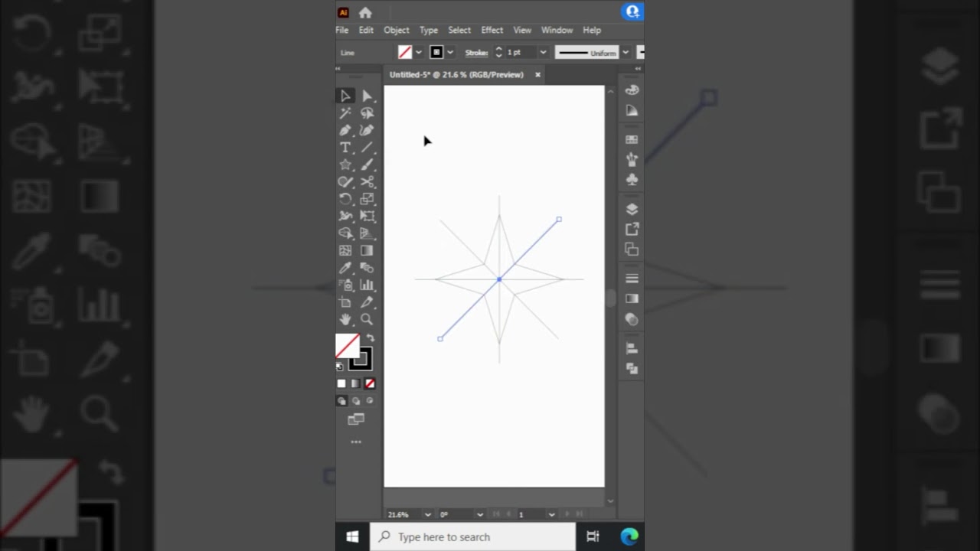Change the screen mode

click(x=356, y=419)
